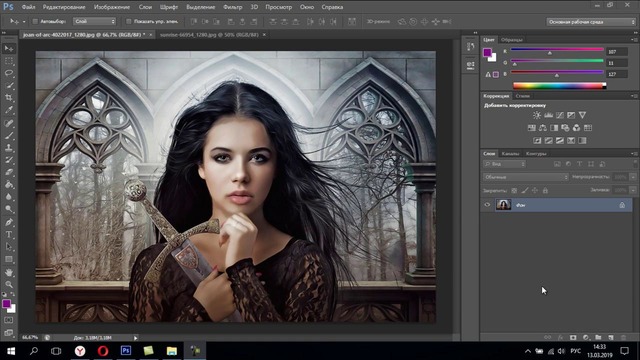The width and height of the screenshot is (640, 360).
Task: Select the Clone Stamp tool
Action: click(9, 148)
